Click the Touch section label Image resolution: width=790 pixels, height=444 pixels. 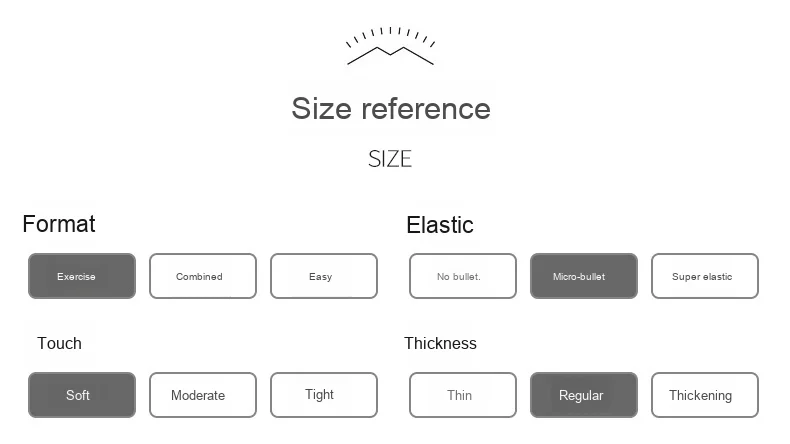(x=59, y=343)
